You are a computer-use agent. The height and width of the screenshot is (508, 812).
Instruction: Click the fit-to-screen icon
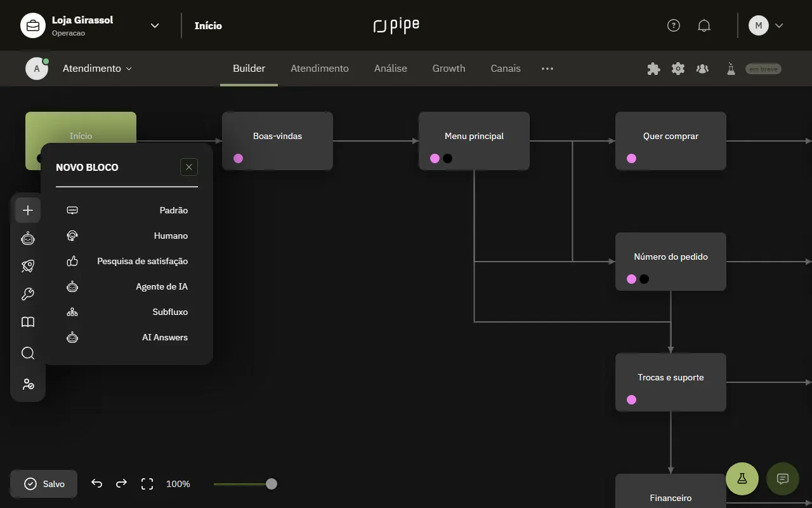coord(147,484)
